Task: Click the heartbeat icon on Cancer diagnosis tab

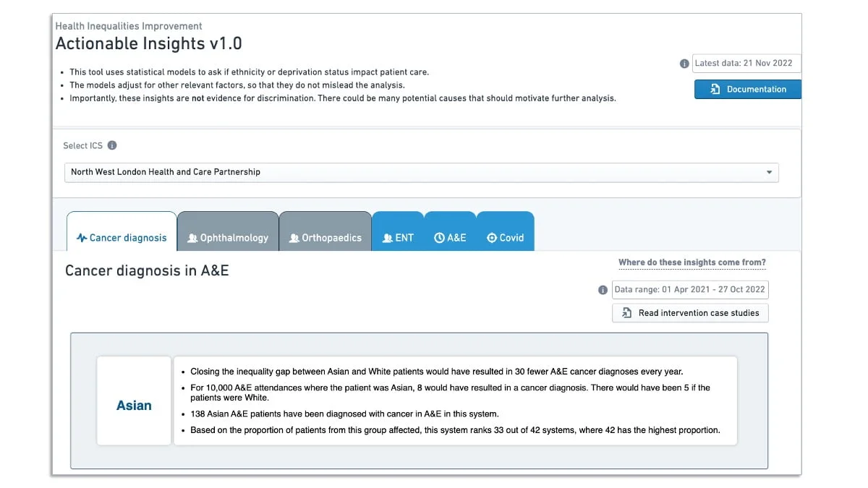Action: tap(82, 238)
